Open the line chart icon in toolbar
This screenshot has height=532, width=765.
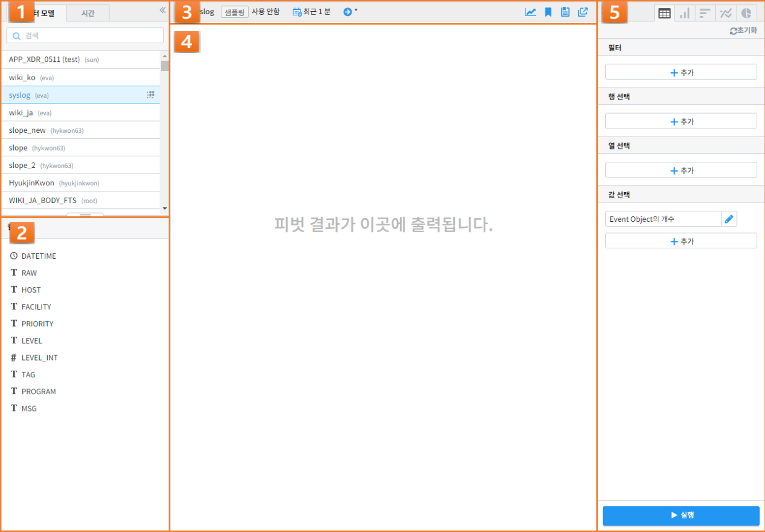click(530, 12)
